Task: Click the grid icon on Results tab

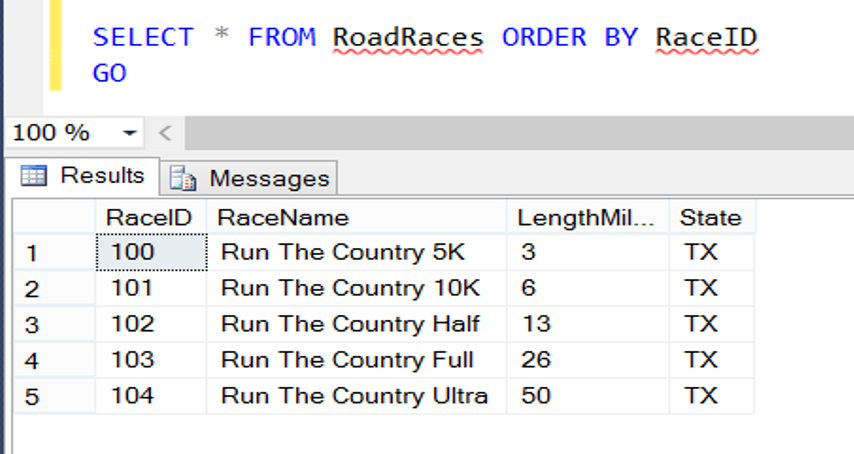Action: [x=34, y=177]
